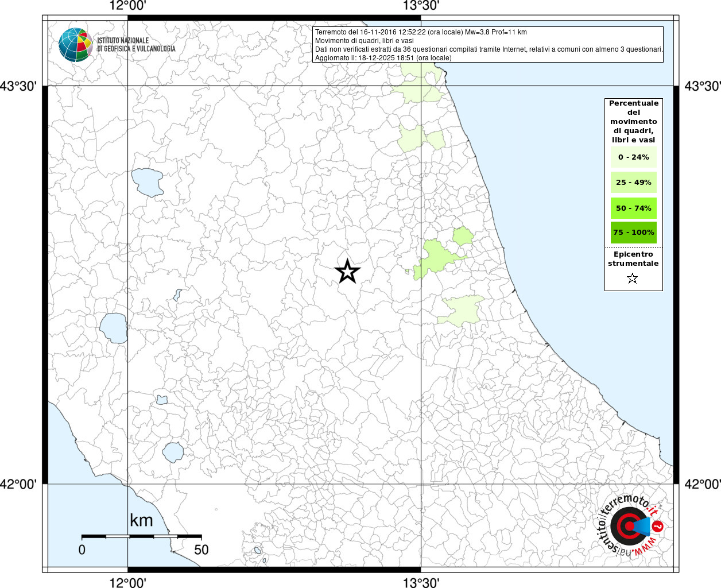The image size is (721, 588).
Task: Click the 'km' scale bar label
Action: pos(141,520)
